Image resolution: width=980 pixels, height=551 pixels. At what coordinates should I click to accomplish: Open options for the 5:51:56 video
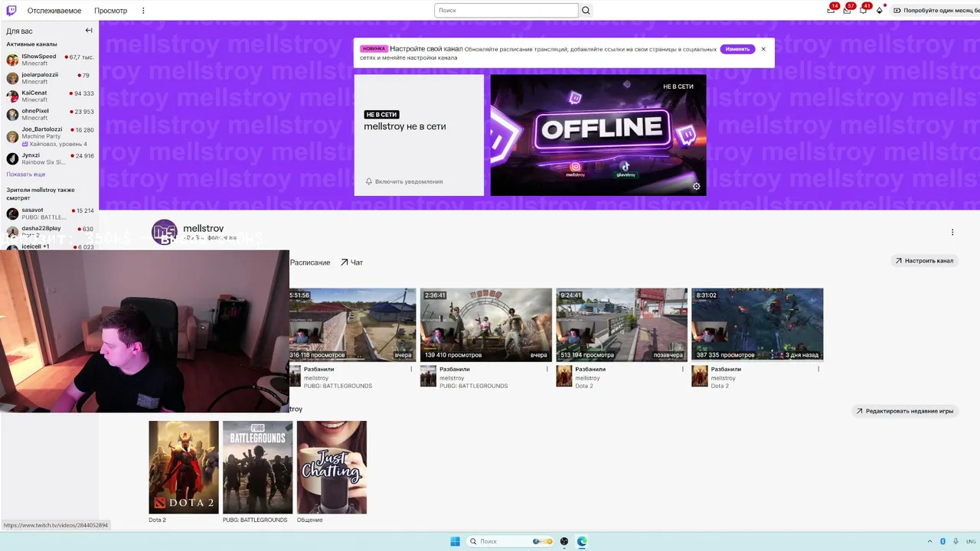coord(411,369)
